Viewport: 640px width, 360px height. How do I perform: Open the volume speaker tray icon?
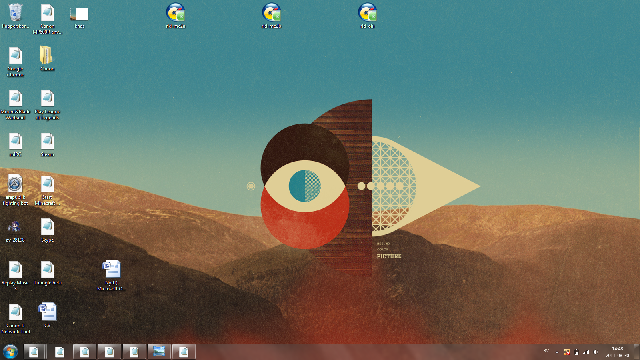[x=596, y=352]
